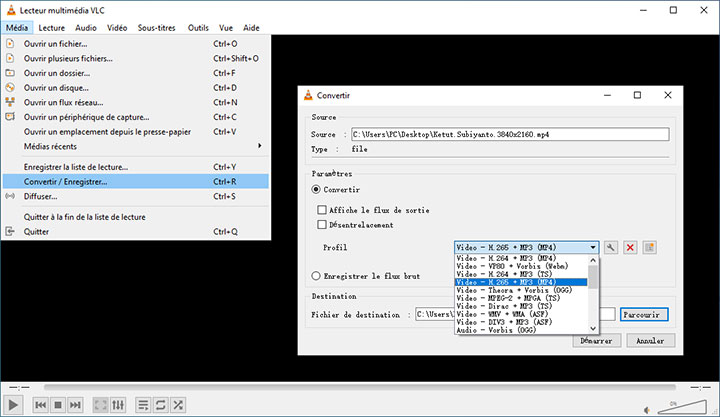Screen dimensions: 720x417
Task: Click the Parcourir browse button
Action: click(643, 315)
